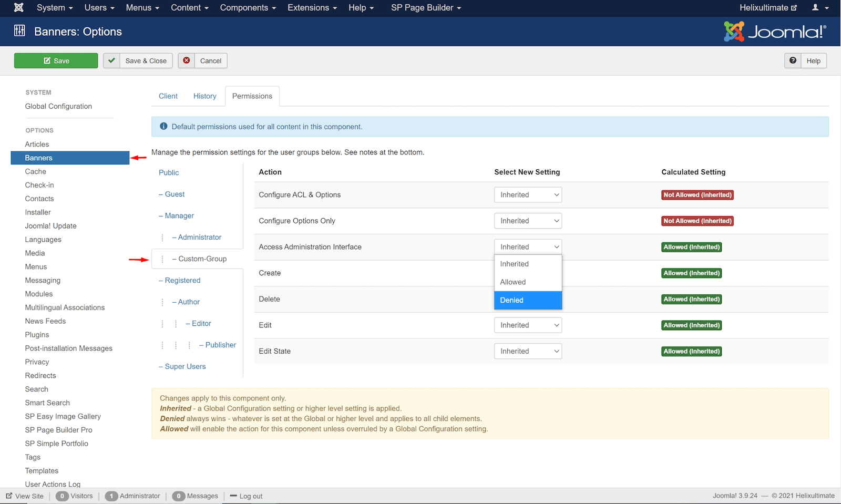Open Global Configuration in the sidebar
Viewport: 841px width, 504px height.
(x=58, y=106)
